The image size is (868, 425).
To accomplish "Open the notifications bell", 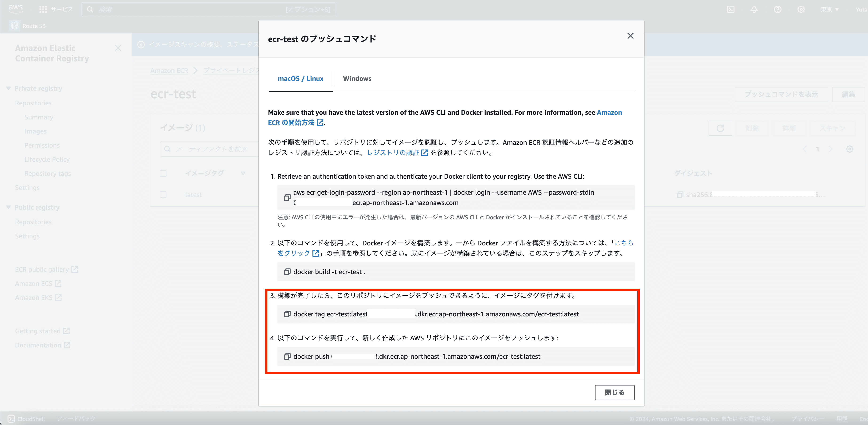I will click(754, 9).
